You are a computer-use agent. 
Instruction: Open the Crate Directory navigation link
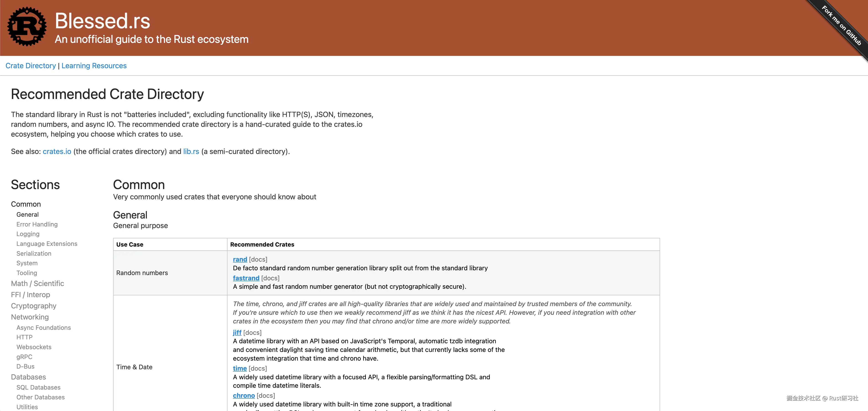(31, 66)
